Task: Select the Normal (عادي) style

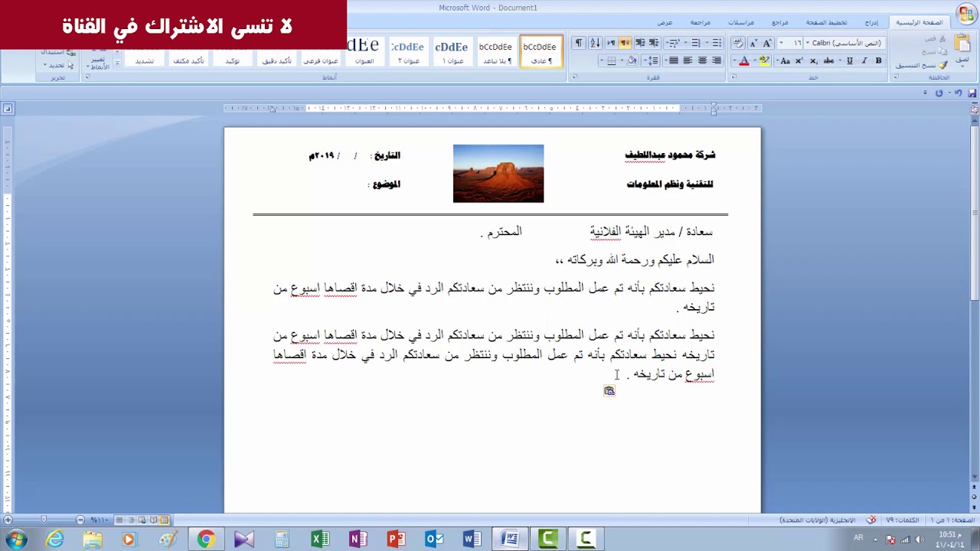Action: tap(540, 51)
